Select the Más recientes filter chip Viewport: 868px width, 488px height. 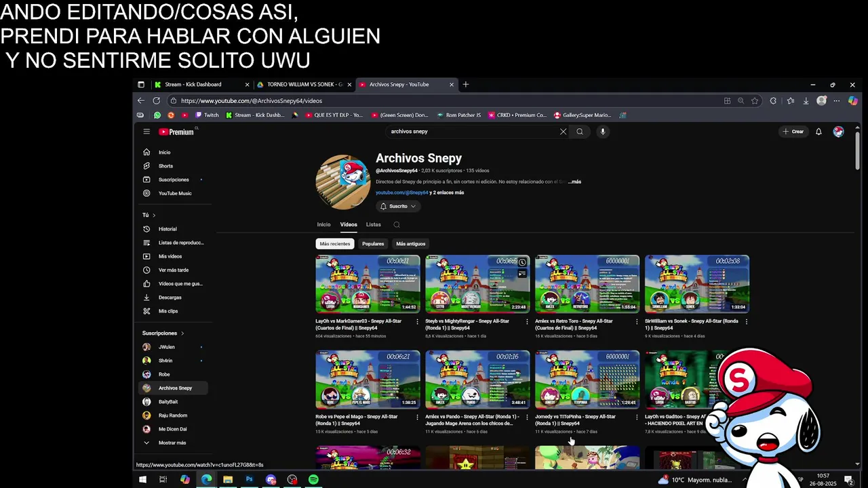(335, 244)
